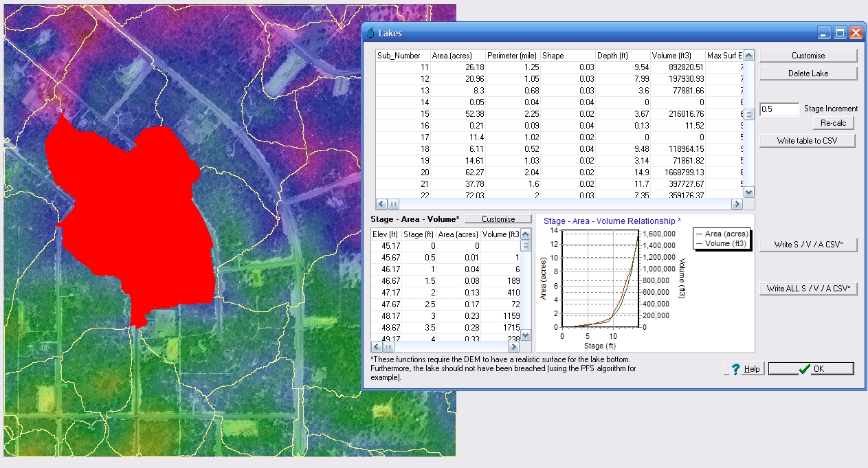The image size is (868, 468).
Task: Click the Customise button beside Stage - Area - Volume
Action: click(498, 219)
